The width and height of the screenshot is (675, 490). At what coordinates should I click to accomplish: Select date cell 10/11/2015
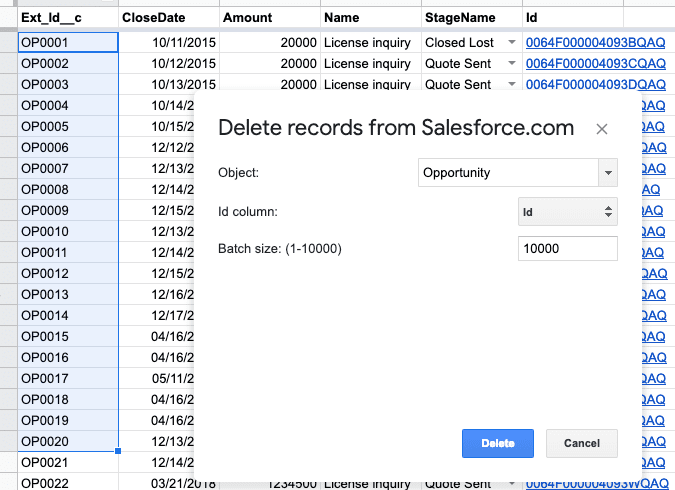click(x=169, y=42)
